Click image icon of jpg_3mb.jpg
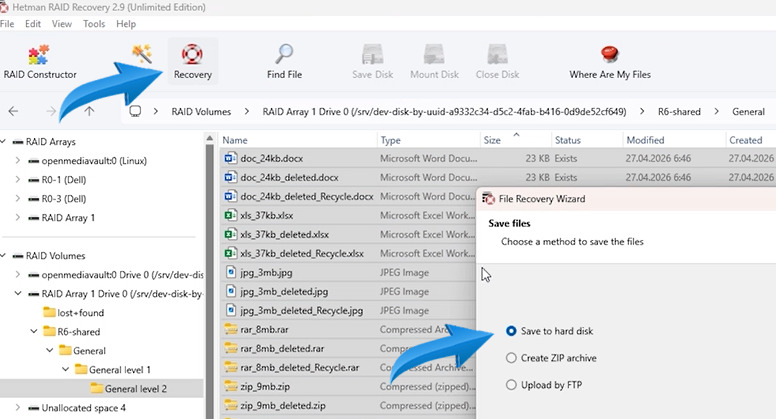Image resolution: width=776 pixels, height=419 pixels. 230,272
